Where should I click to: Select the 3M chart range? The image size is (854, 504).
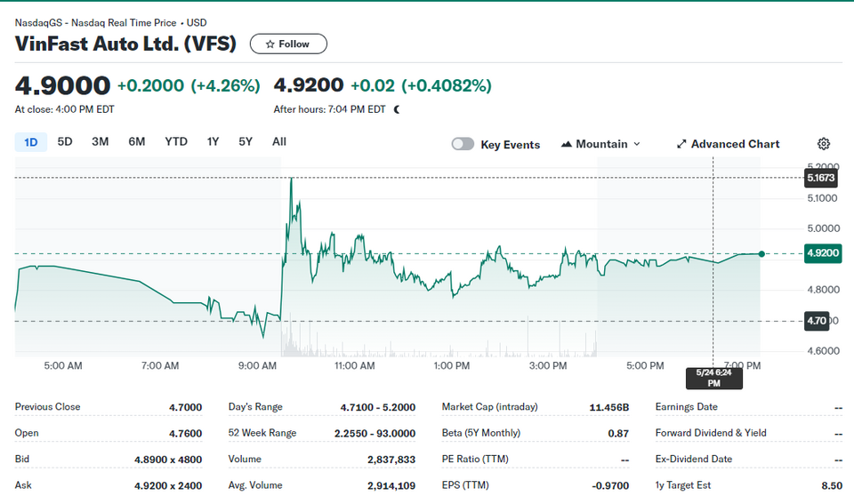click(x=101, y=141)
